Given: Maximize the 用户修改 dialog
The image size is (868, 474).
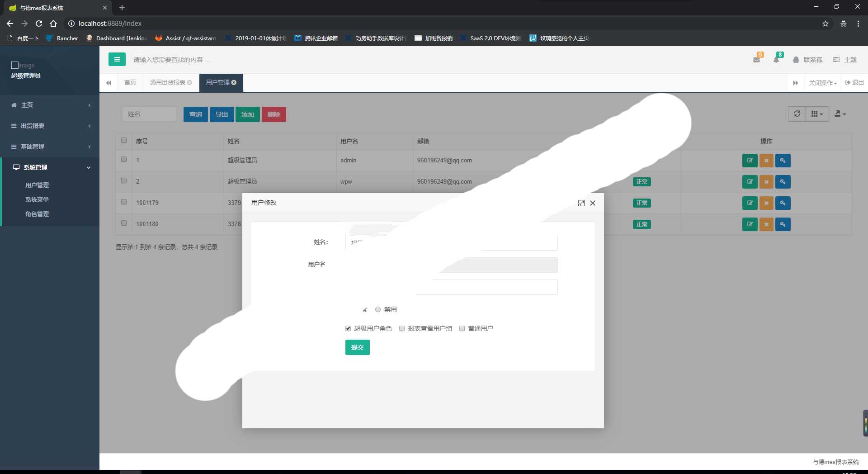Looking at the screenshot, I should [x=581, y=203].
